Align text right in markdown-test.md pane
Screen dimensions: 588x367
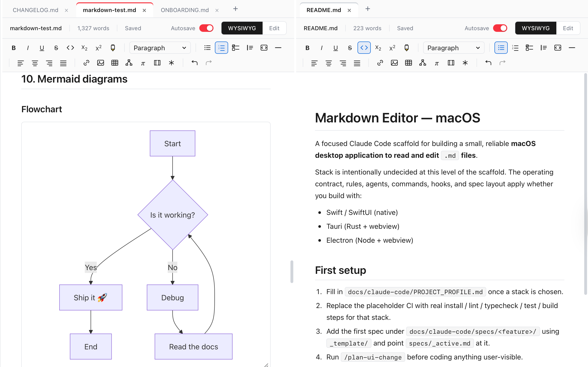tap(49, 63)
